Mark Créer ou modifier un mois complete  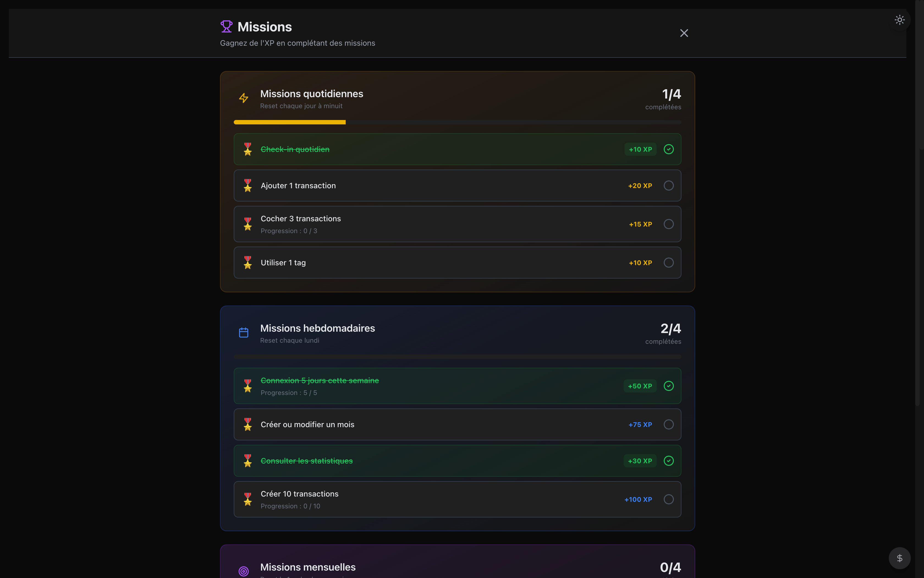[669, 424]
